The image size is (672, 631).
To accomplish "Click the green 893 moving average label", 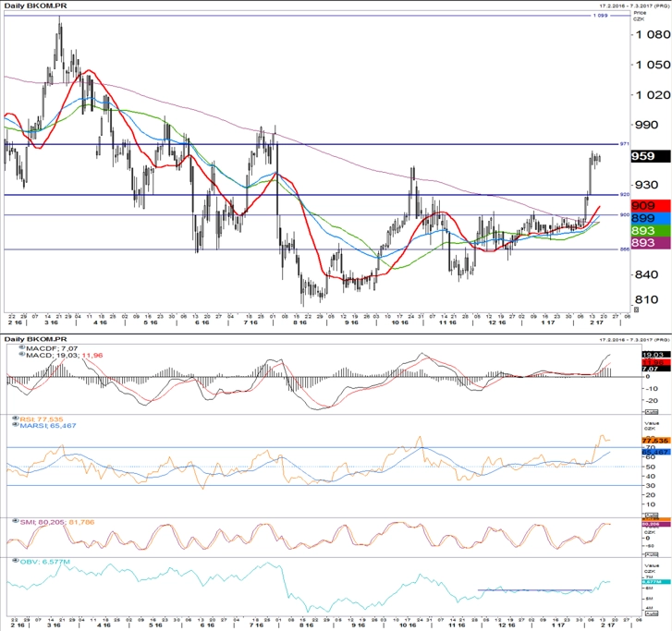I will tap(651, 230).
